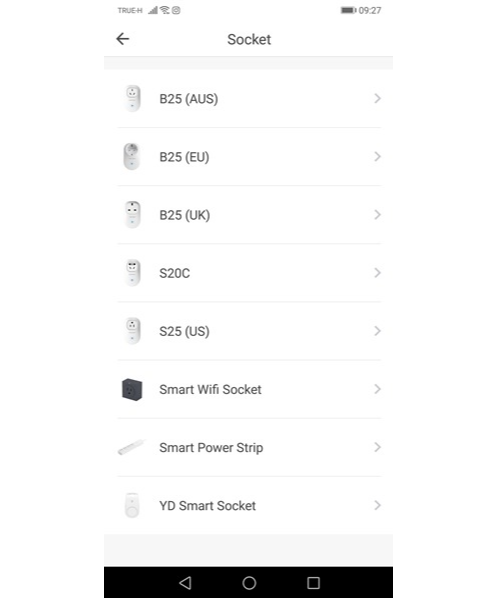Tap the back arrow icon

tap(122, 39)
